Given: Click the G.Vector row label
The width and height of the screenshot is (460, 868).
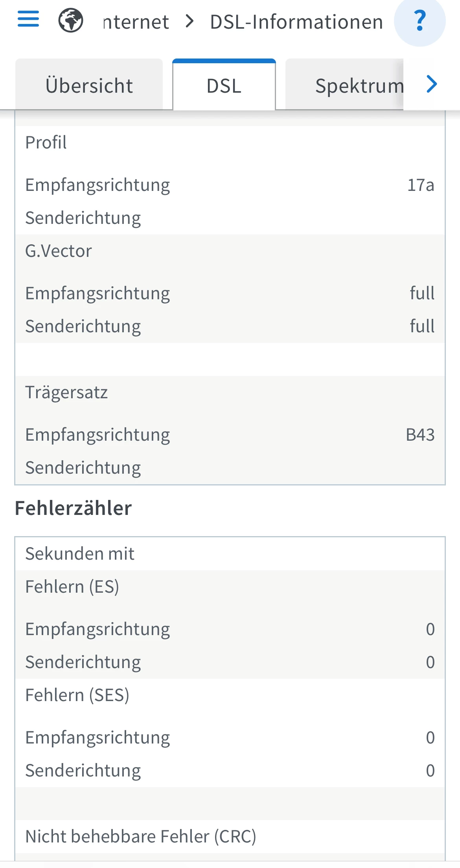Looking at the screenshot, I should tap(59, 251).
